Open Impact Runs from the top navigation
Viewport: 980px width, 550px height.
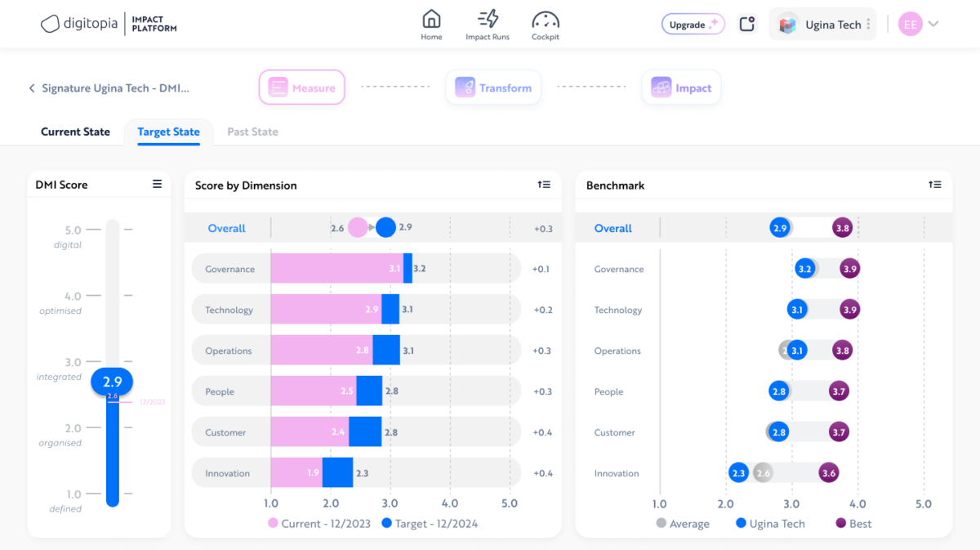(x=488, y=25)
